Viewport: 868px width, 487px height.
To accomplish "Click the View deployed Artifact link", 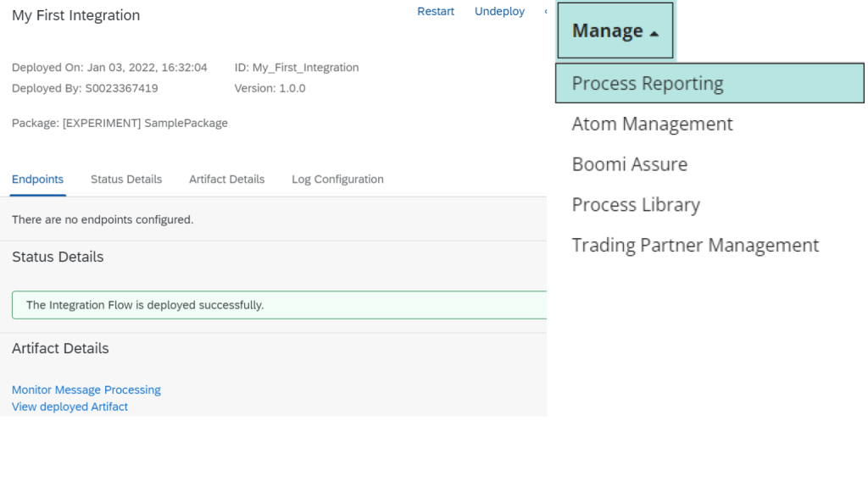I will (70, 407).
